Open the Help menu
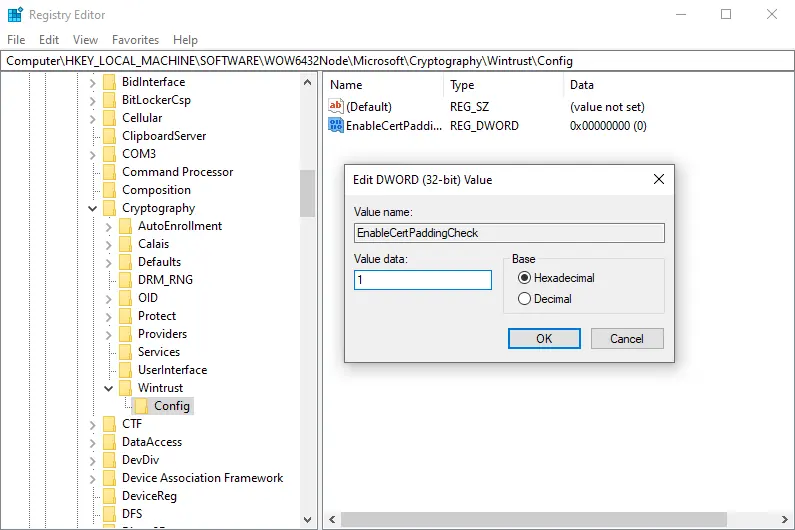This screenshot has width=795, height=530. point(185,40)
